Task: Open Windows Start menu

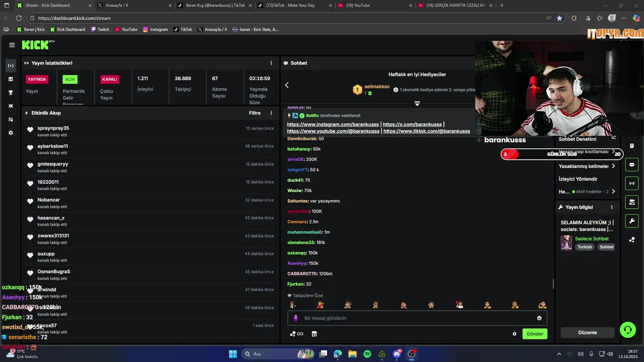Action: pyautogui.click(x=233, y=354)
